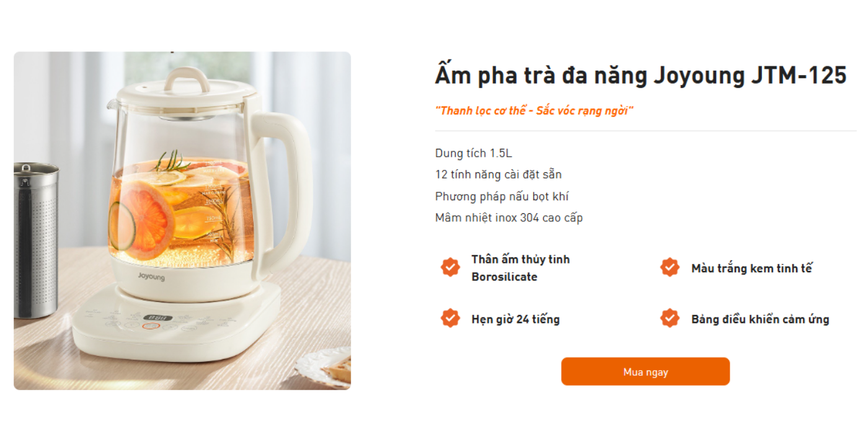
Task: Click the Mua ngay button
Action: coord(645,372)
